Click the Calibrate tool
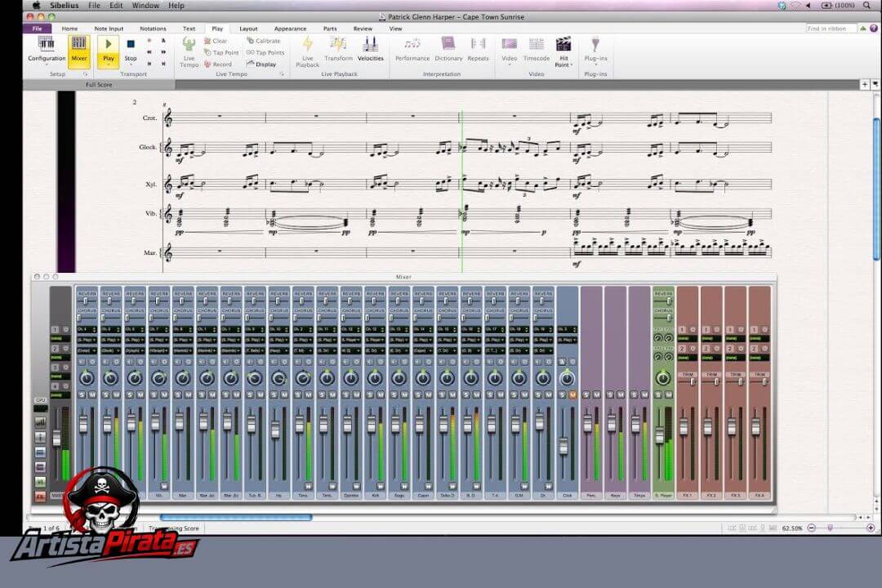Viewport: 882px width, 588px height. click(x=264, y=41)
